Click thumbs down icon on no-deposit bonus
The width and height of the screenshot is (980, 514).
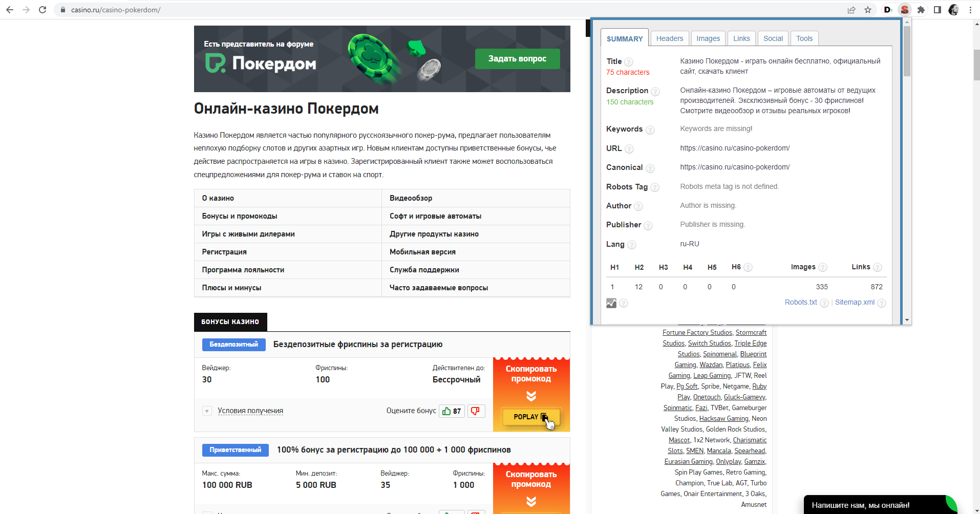coord(476,411)
